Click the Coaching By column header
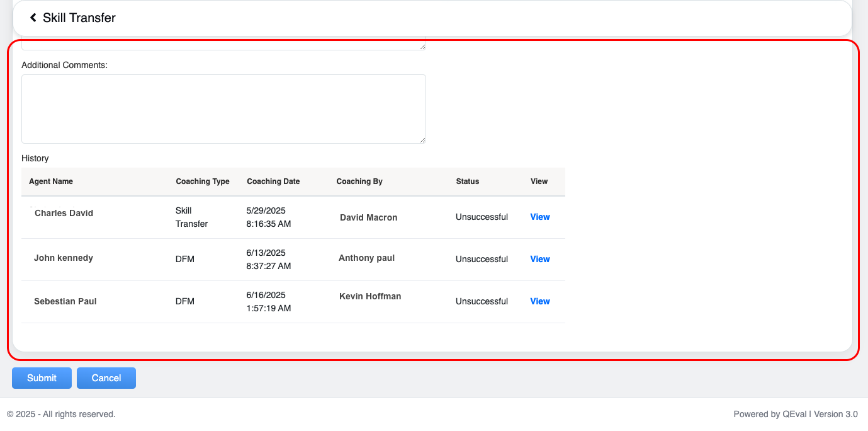This screenshot has height=431, width=868. tap(359, 181)
